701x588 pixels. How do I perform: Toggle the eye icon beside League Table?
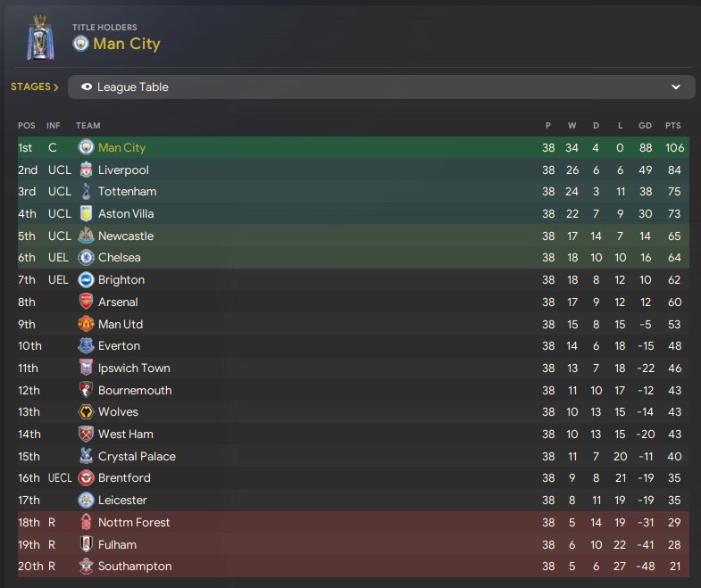click(87, 87)
